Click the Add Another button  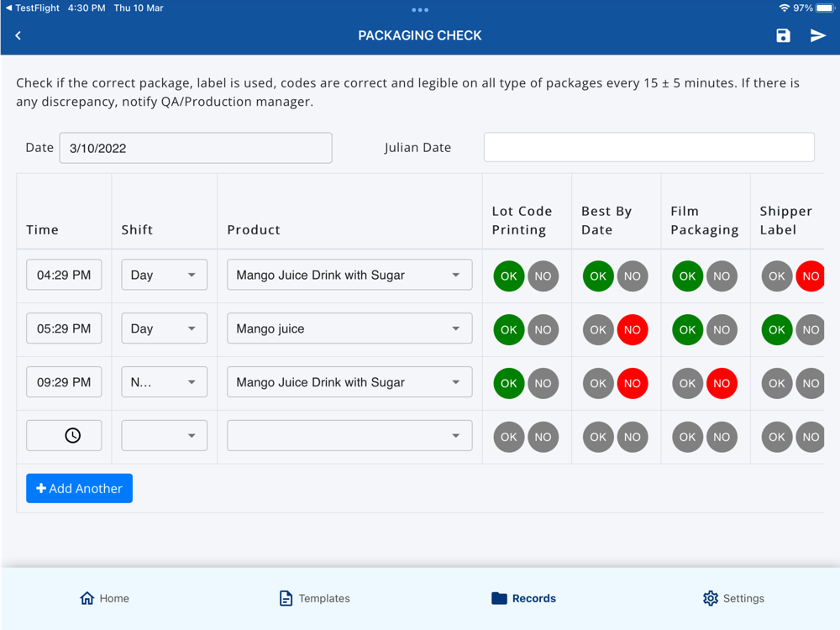79,488
